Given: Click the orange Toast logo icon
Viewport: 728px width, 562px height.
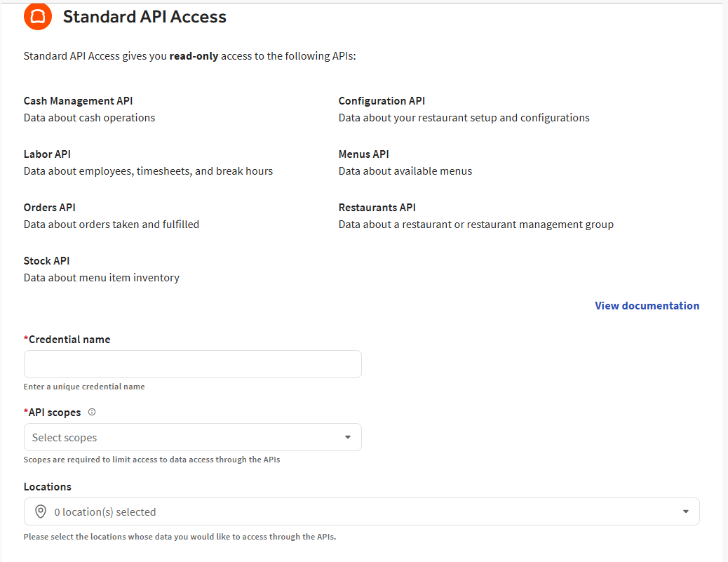Looking at the screenshot, I should coord(38,16).
